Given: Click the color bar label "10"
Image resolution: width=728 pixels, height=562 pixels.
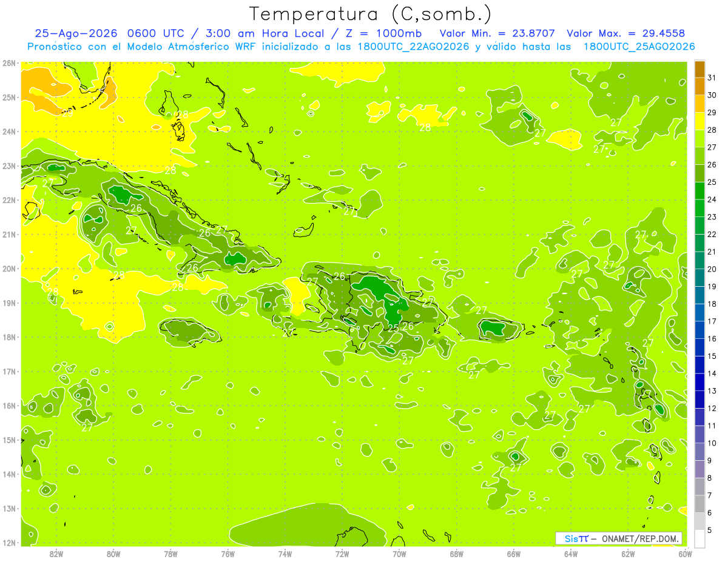Looking at the screenshot, I should pos(712,443).
